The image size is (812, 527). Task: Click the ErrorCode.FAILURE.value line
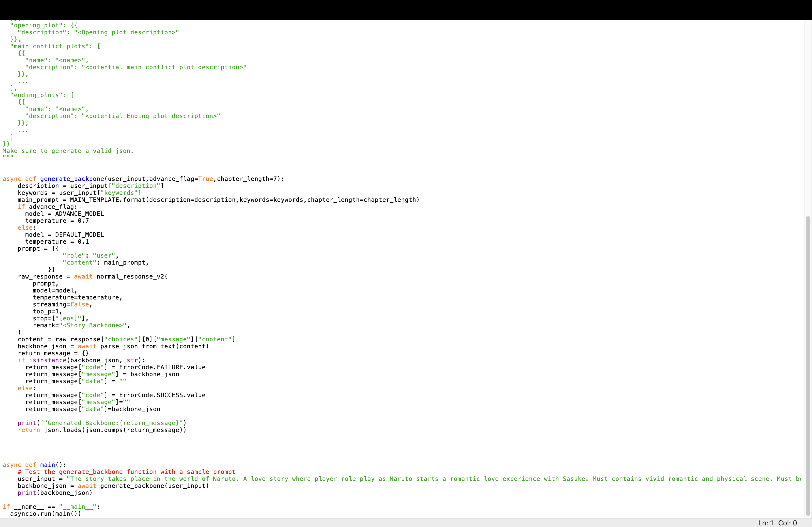pos(115,367)
